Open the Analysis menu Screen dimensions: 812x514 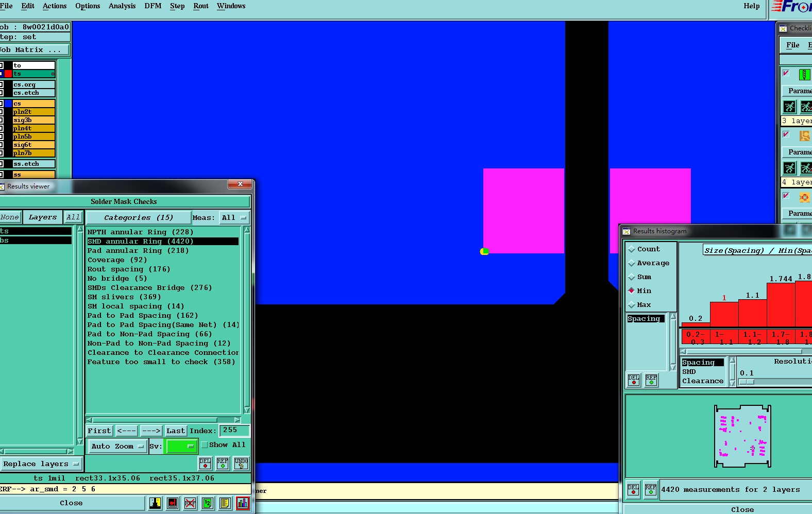coord(122,6)
